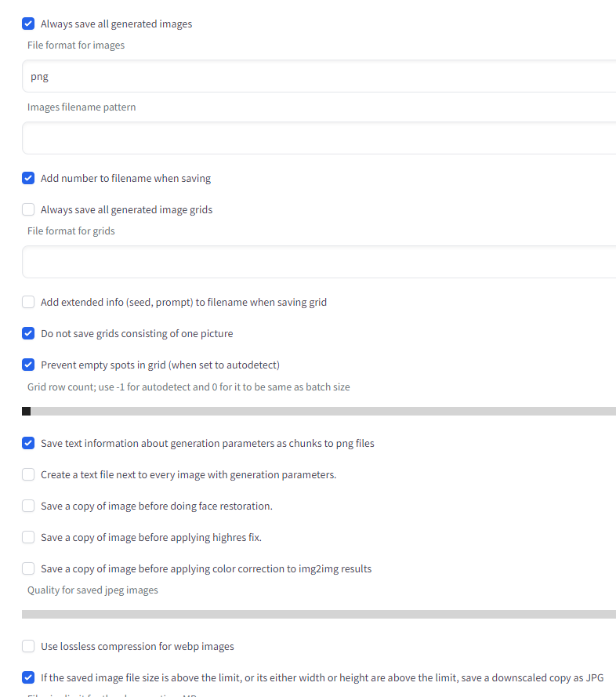Viewport: 616px width, 697px height.
Task: Click the grid row count slider track midpoint
Action: 313,411
